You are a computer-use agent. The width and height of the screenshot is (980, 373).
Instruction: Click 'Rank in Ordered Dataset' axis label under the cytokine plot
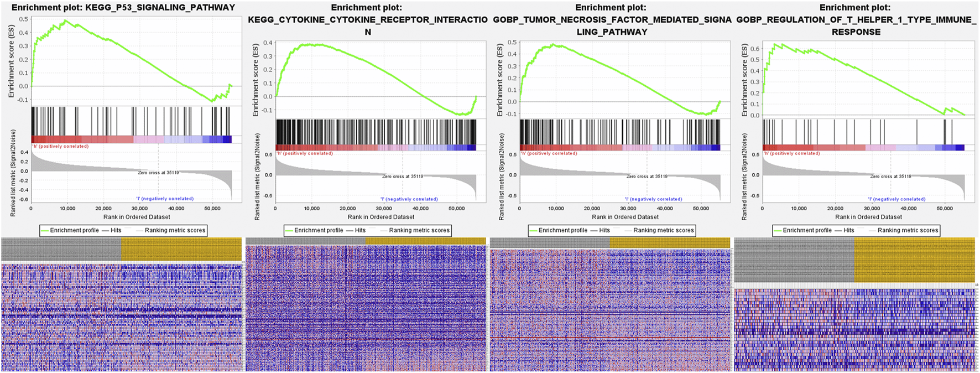click(x=380, y=217)
